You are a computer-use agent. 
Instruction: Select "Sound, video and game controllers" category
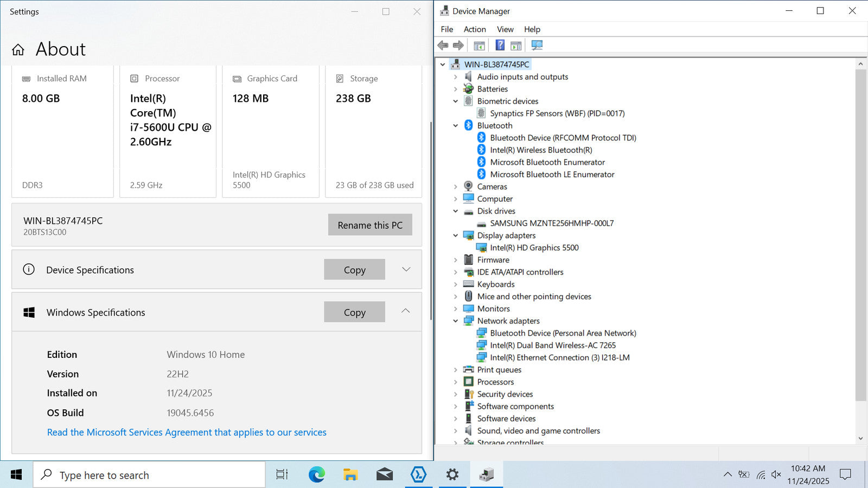pyautogui.click(x=539, y=431)
